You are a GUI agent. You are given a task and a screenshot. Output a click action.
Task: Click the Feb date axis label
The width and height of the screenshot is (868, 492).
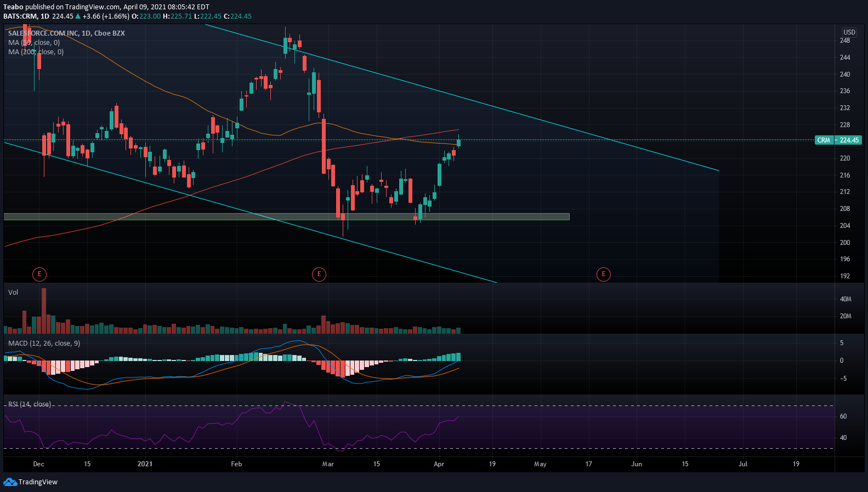[236, 464]
